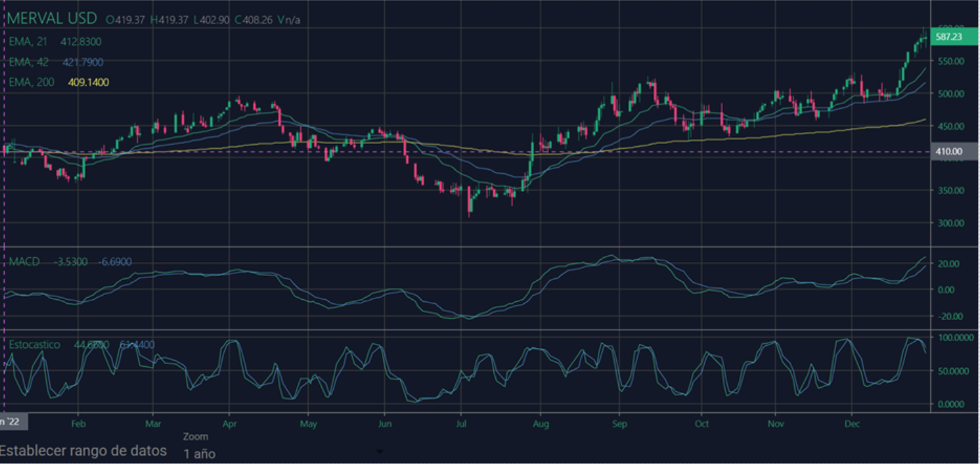This screenshot has height=464, width=980.
Task: Click the volume value Vn/a
Action: click(289, 20)
